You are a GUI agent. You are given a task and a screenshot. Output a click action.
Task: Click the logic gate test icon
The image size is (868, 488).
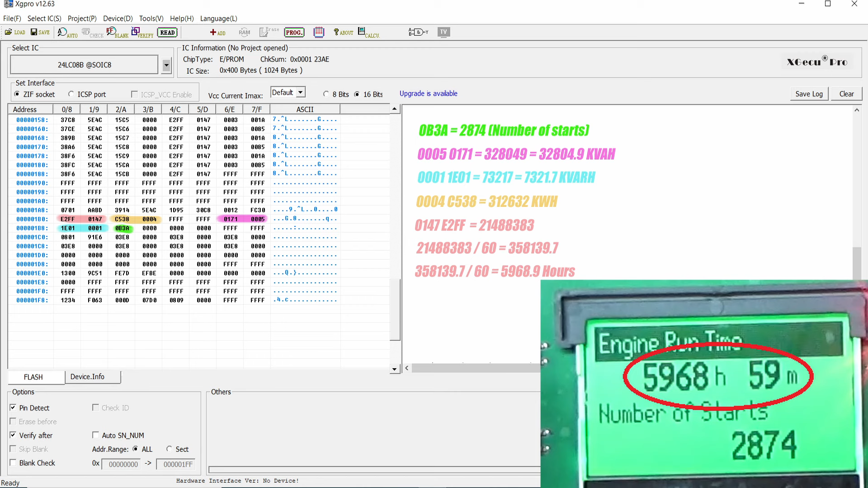tap(418, 32)
